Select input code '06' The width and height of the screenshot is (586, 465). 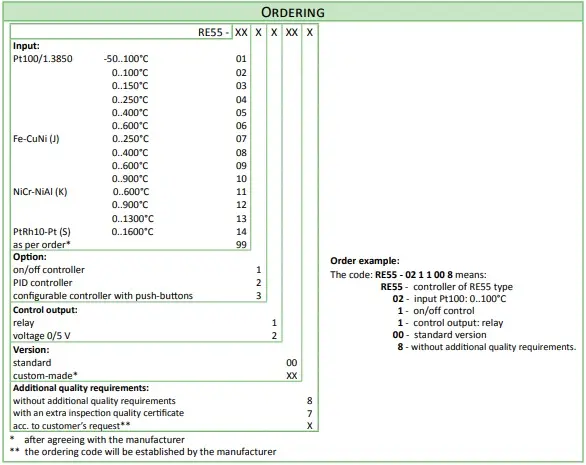coord(241,126)
